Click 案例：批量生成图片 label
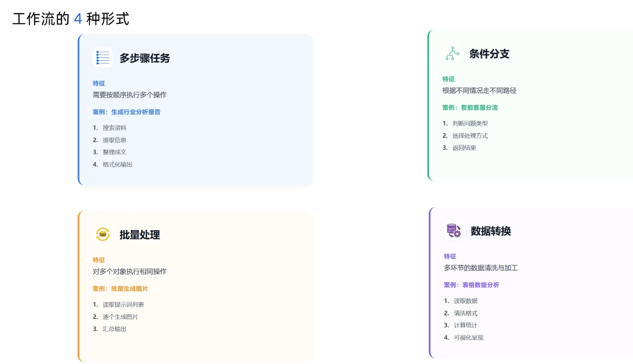The height and width of the screenshot is (364, 633). [x=121, y=289]
